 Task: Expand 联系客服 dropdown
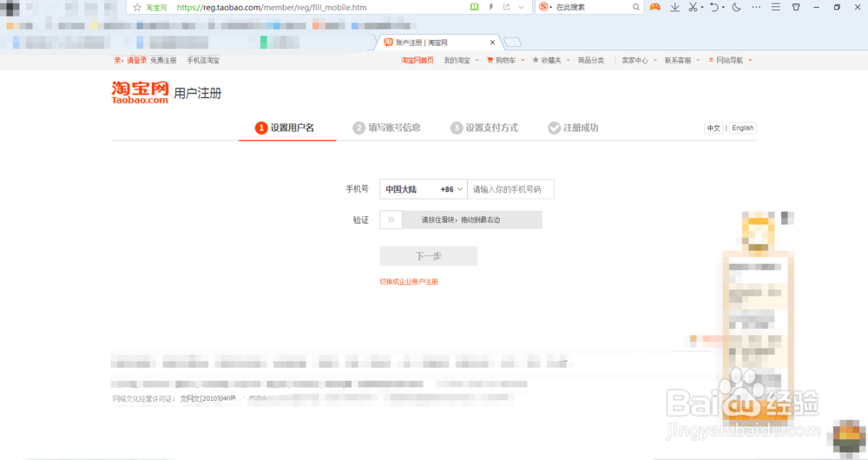682,61
